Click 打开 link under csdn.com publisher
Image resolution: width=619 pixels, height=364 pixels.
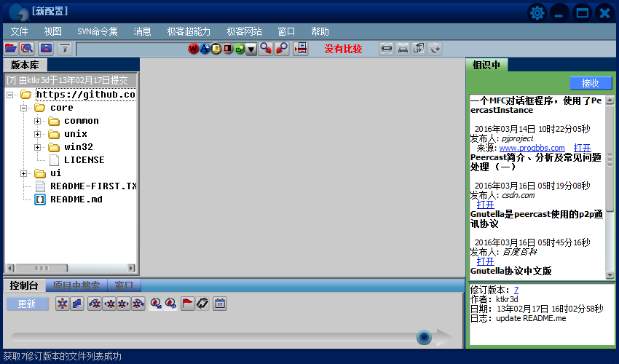click(485, 205)
